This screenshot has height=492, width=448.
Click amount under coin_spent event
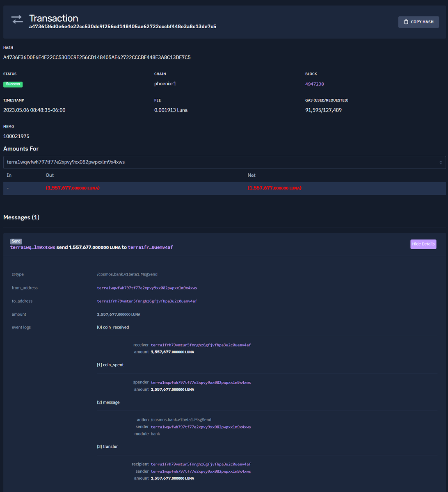173,389
